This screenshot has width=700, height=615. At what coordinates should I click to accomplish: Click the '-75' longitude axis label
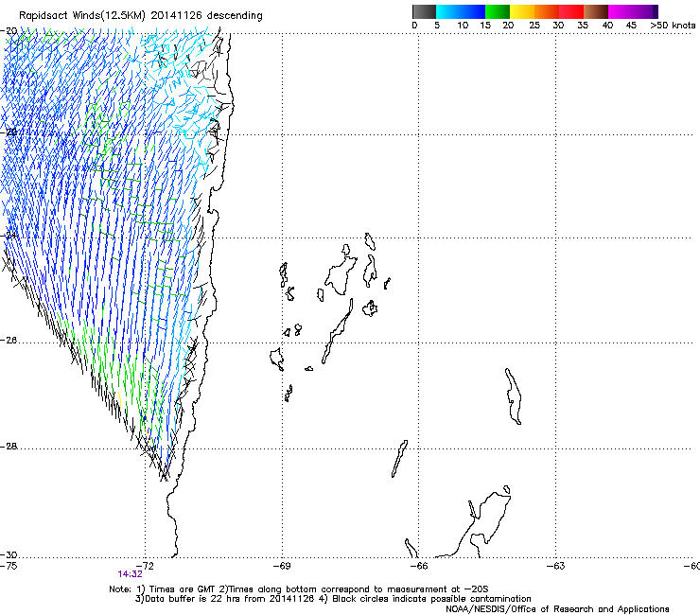click(9, 566)
